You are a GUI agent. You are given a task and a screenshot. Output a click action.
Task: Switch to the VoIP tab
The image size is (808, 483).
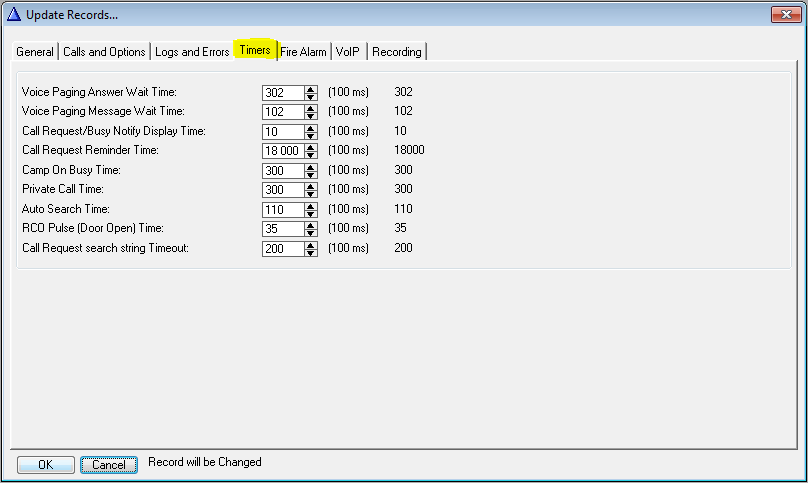tap(348, 52)
